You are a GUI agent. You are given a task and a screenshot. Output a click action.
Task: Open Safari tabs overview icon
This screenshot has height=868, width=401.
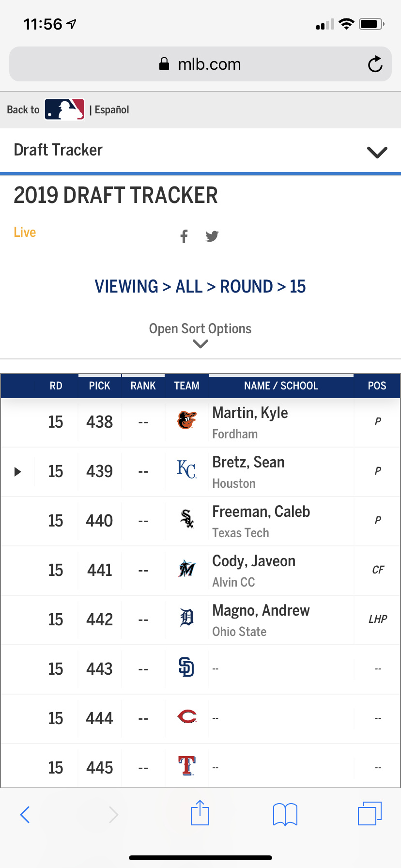(x=370, y=813)
